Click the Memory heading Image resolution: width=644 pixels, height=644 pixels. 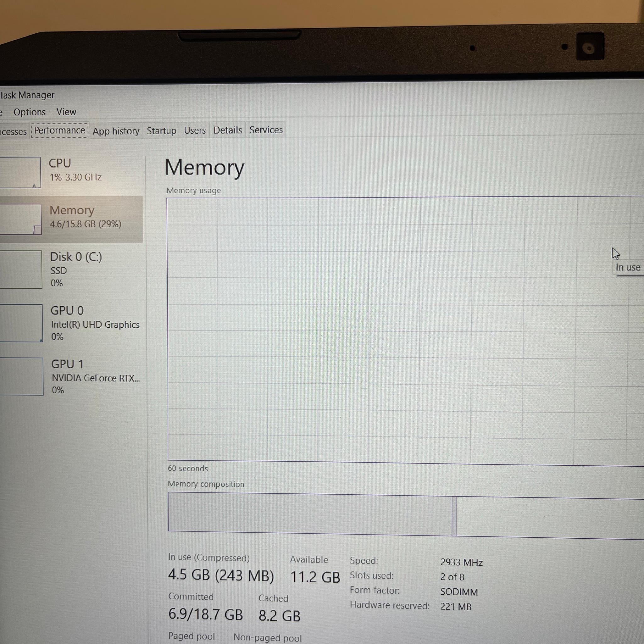(205, 168)
